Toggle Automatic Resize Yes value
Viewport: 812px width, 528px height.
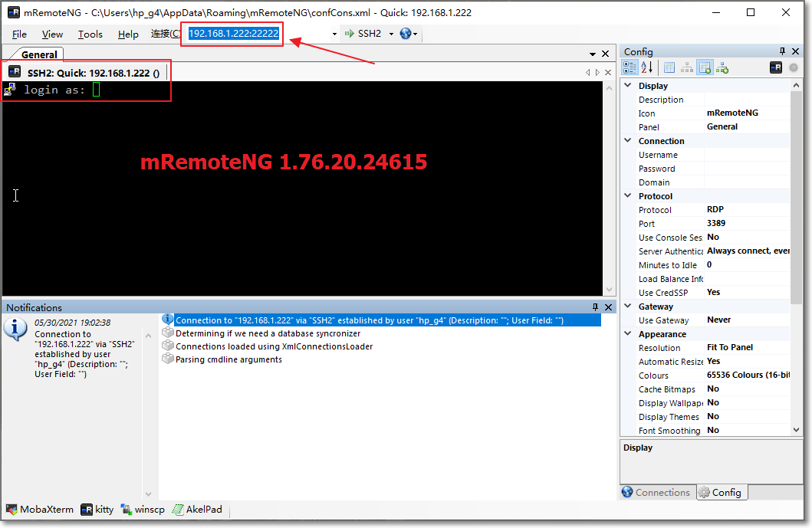point(748,361)
